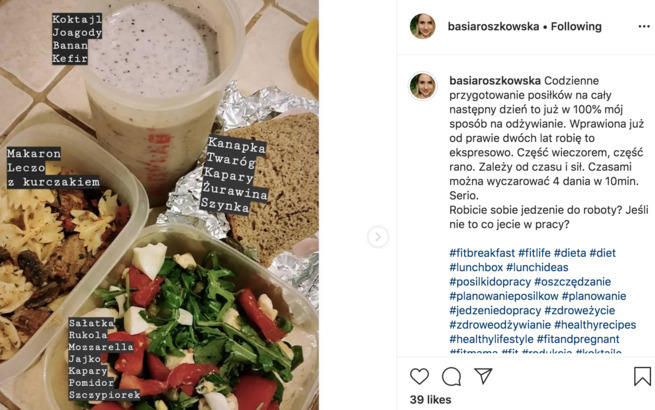
Task: Open the #healthyrecipes hashtag
Action: coord(595,325)
